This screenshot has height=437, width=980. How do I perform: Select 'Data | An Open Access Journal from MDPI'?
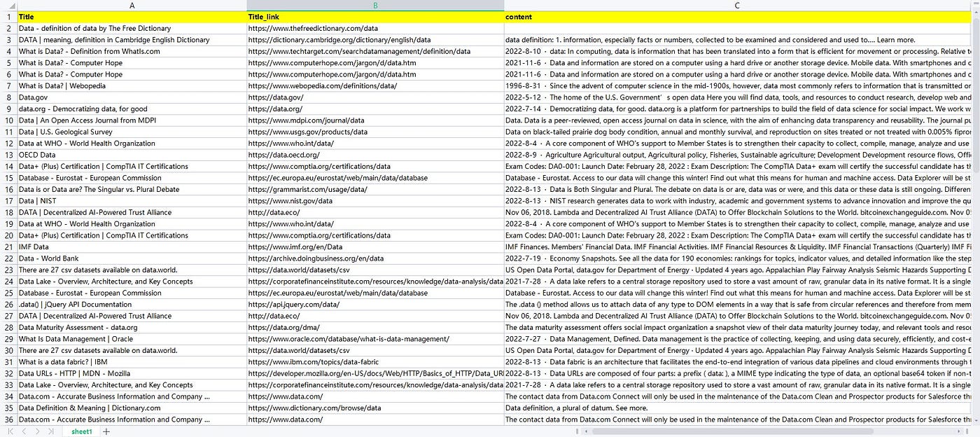[132, 120]
